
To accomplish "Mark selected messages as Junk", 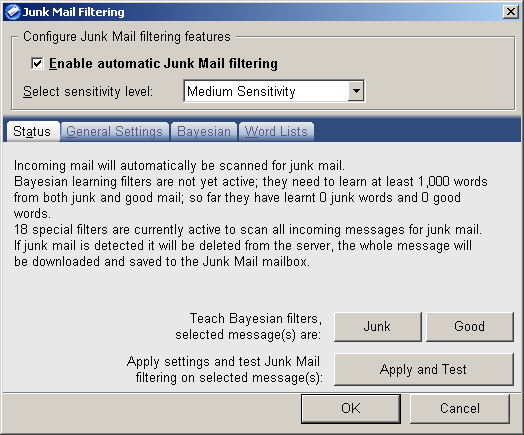I will coord(378,327).
